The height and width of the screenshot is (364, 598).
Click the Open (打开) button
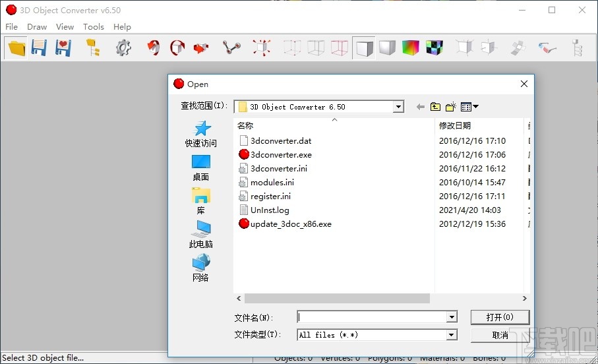click(500, 317)
